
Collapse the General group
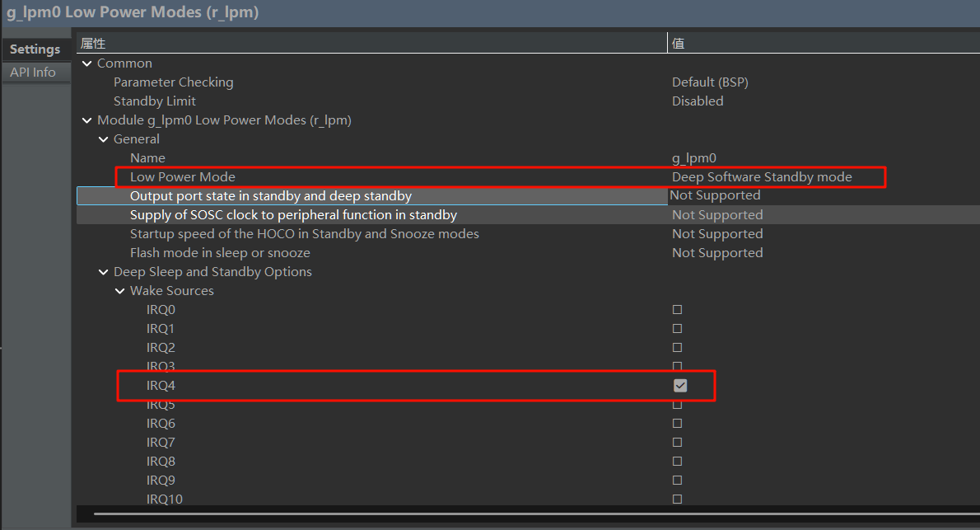(103, 139)
